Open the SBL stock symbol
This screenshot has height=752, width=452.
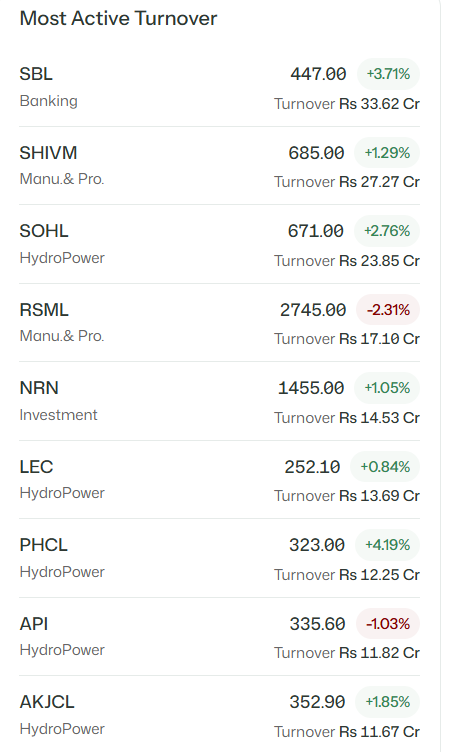pyautogui.click(x=36, y=74)
